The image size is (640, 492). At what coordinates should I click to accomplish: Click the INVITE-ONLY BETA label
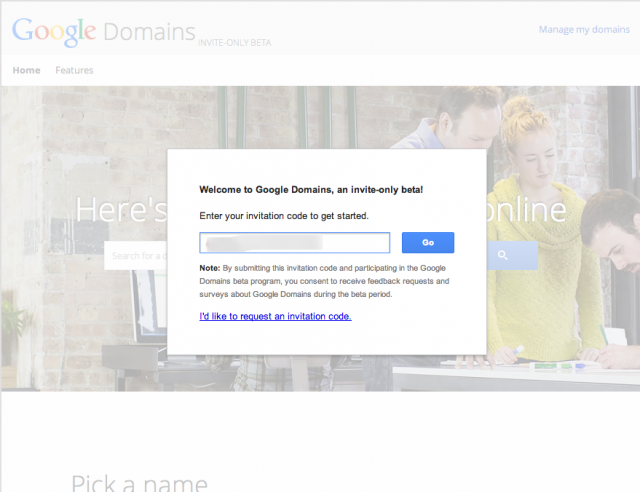(235, 43)
